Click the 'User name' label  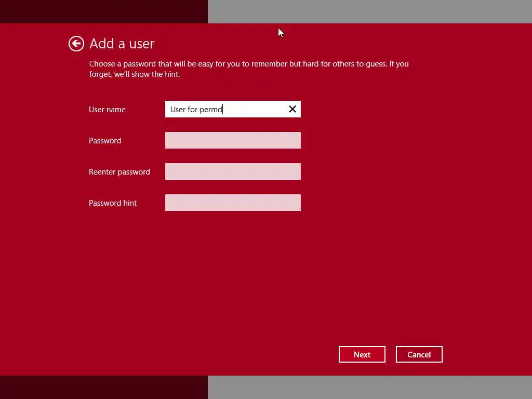click(x=107, y=109)
